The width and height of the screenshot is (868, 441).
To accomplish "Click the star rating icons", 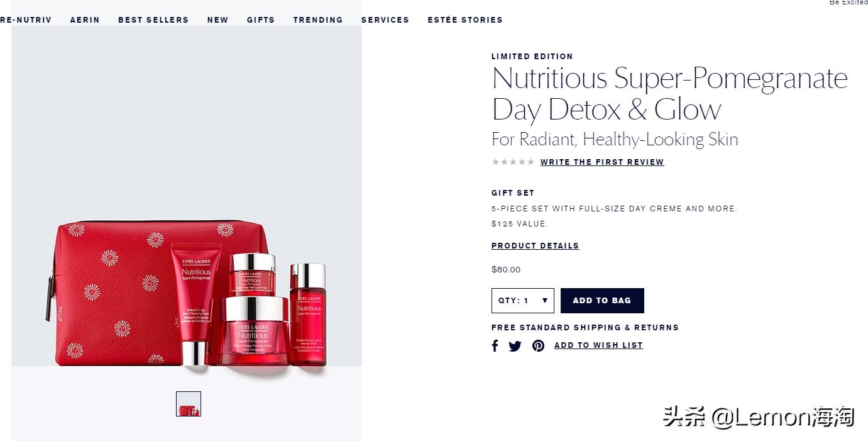I will [x=513, y=162].
